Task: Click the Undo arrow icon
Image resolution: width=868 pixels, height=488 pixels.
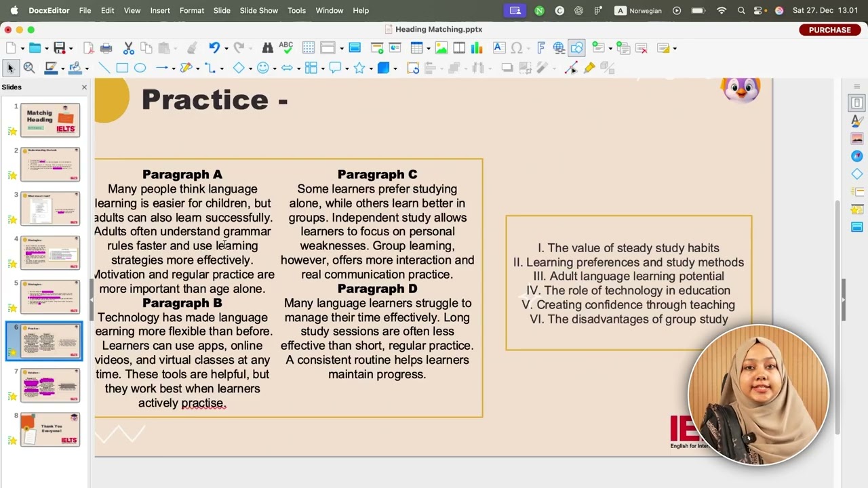Action: pos(214,48)
